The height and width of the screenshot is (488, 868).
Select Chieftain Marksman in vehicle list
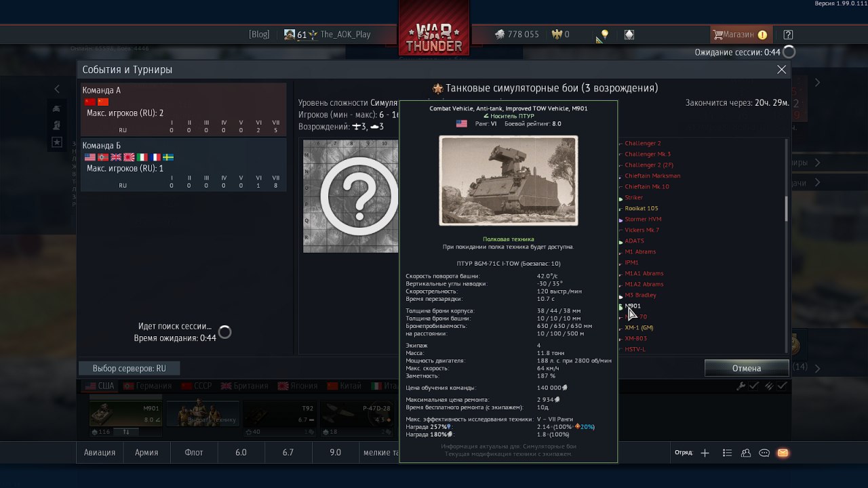652,176
